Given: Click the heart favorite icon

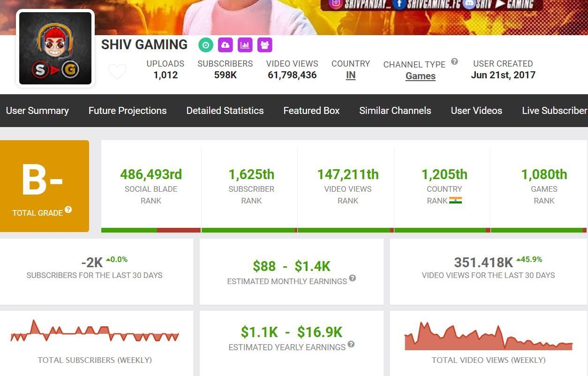Looking at the screenshot, I should pos(117,72).
